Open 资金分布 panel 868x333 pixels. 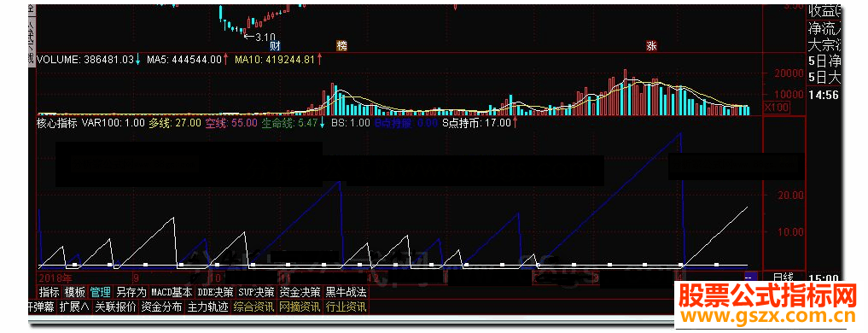[161, 307]
